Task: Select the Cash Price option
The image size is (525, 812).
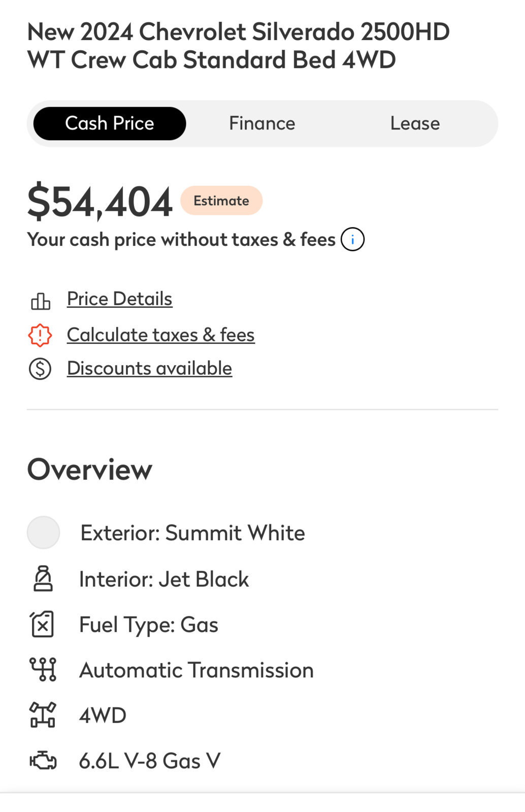Action: coord(110,123)
